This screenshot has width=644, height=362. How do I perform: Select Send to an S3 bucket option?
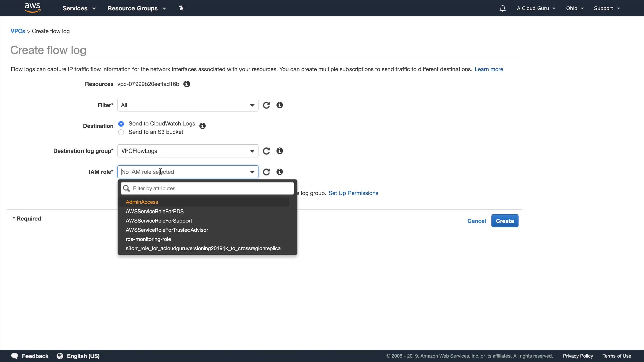[x=121, y=132]
